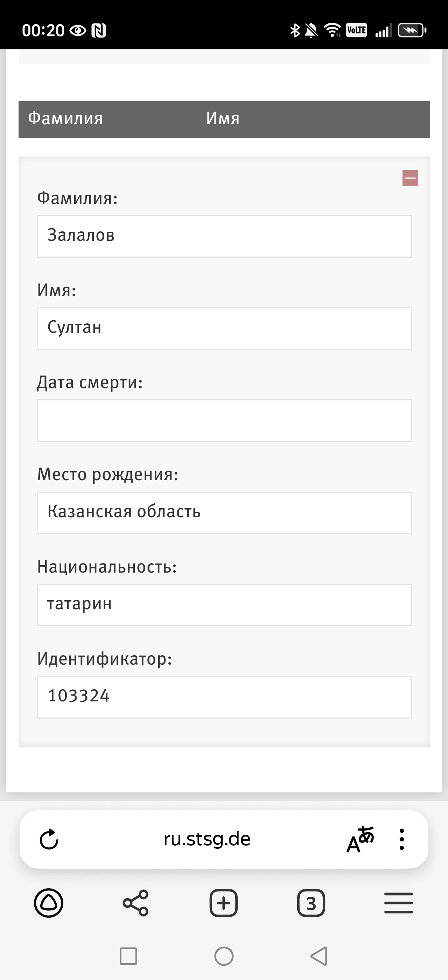Screen dimensions: 448x980
Task: Focus the empty Дата смерти field
Action: [224, 420]
